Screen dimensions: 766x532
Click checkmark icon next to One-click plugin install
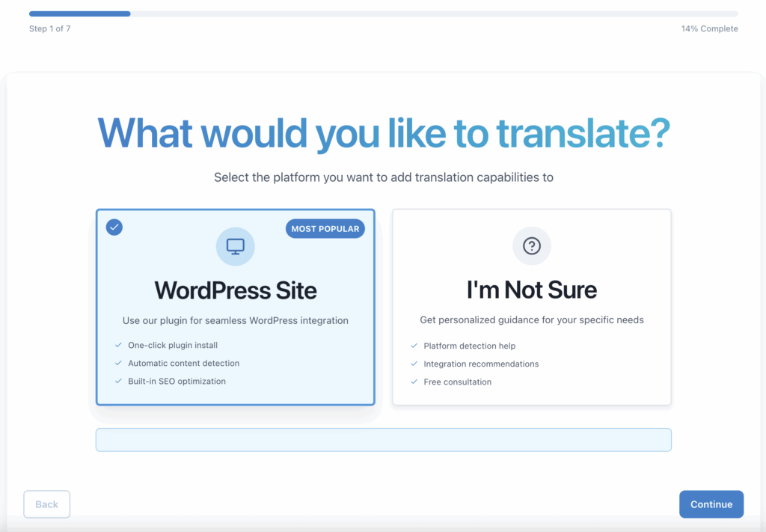118,345
